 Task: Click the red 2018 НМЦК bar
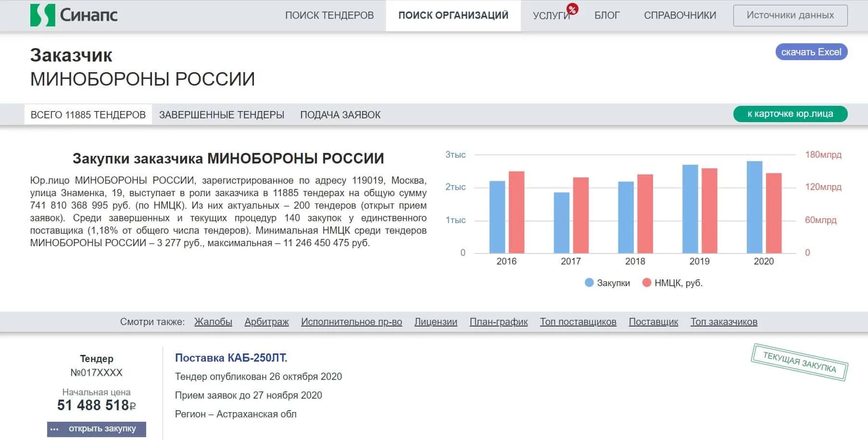coord(645,214)
